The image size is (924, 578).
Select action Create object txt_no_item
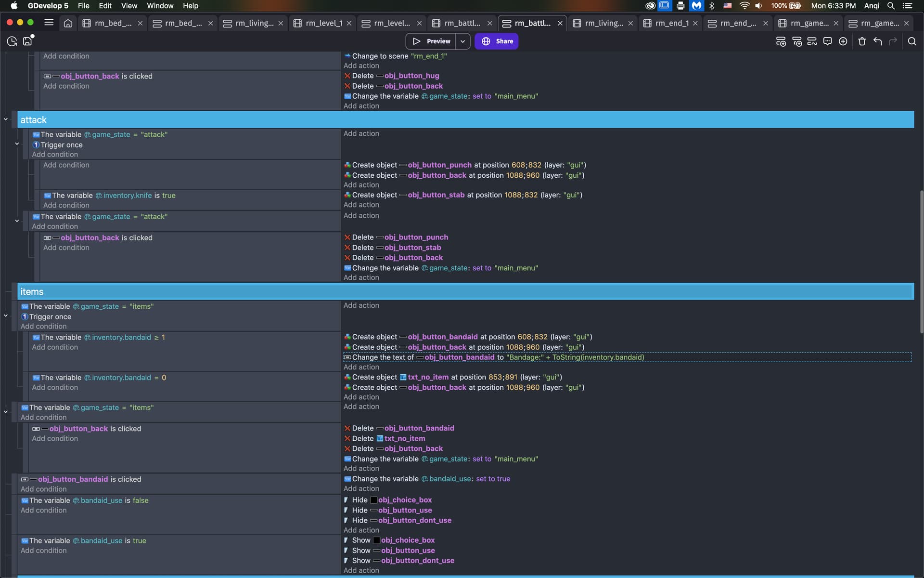(453, 377)
